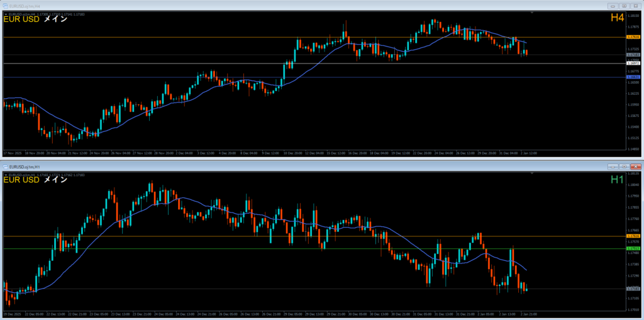Click the '2 Jan 12:00' label on H4 time axis

529,152
